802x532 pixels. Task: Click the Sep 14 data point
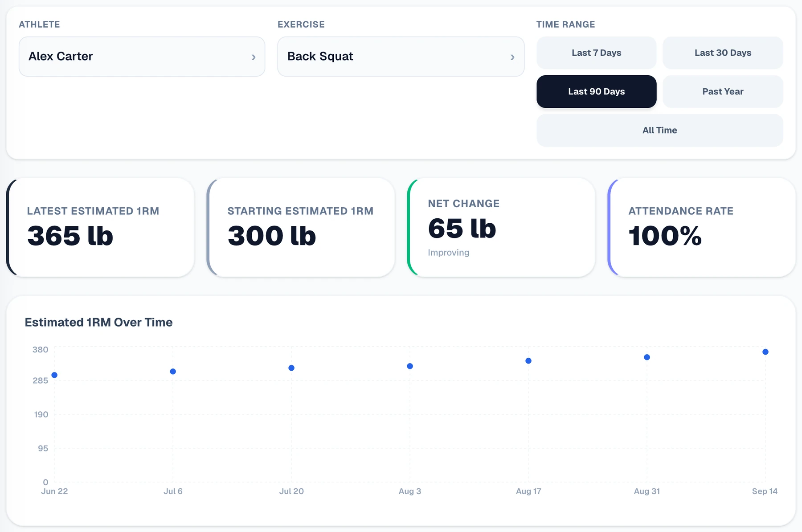coord(765,352)
